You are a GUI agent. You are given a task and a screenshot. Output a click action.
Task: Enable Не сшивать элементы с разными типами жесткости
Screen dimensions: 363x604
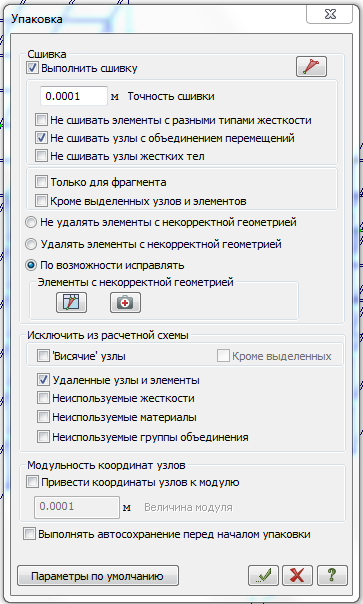(x=41, y=119)
